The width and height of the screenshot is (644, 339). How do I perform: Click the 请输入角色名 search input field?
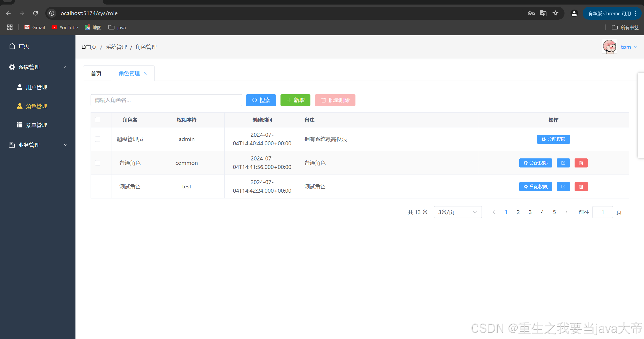pyautogui.click(x=166, y=100)
